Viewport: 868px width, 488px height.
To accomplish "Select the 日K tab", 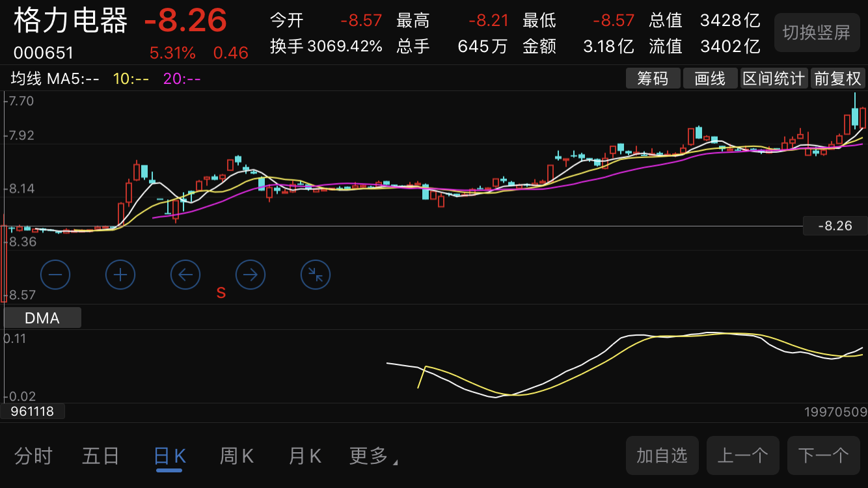I will tap(170, 456).
